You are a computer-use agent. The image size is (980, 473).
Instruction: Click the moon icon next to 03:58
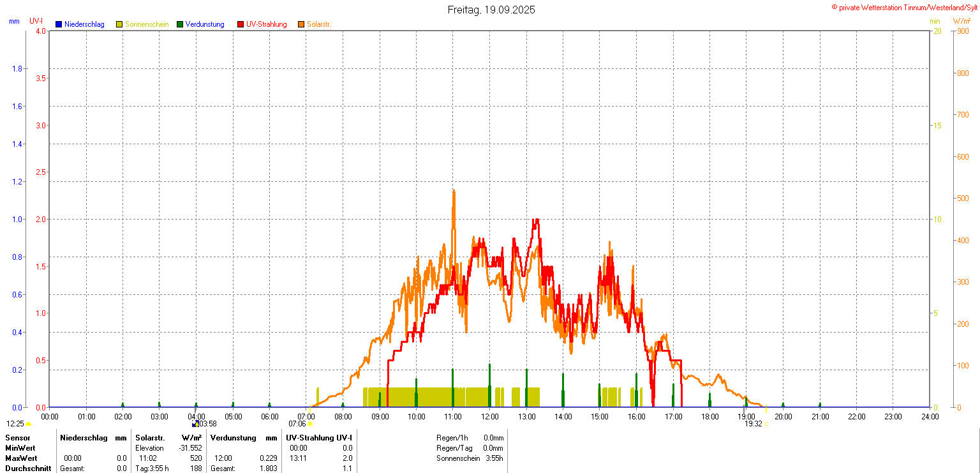point(195,424)
